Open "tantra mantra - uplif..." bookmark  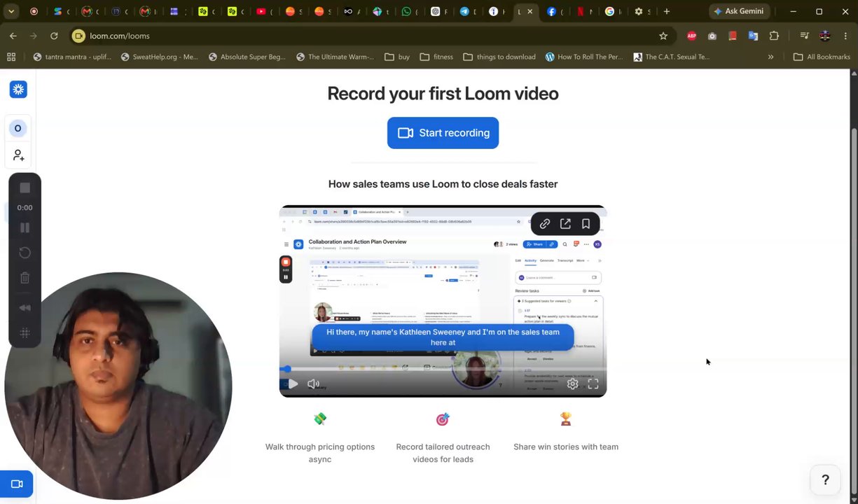pos(71,57)
